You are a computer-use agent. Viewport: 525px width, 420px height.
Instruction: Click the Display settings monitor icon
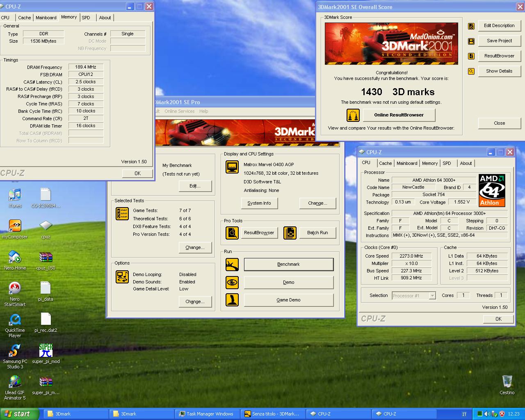click(232, 167)
